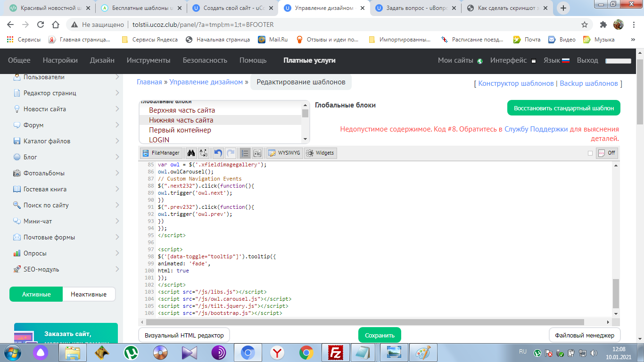
Task: Open the Widgets panel
Action: click(x=321, y=153)
